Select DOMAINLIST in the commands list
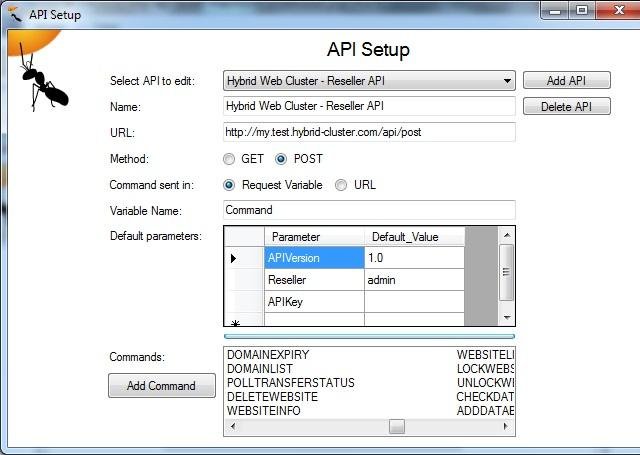The height and width of the screenshot is (455, 640). click(x=260, y=368)
